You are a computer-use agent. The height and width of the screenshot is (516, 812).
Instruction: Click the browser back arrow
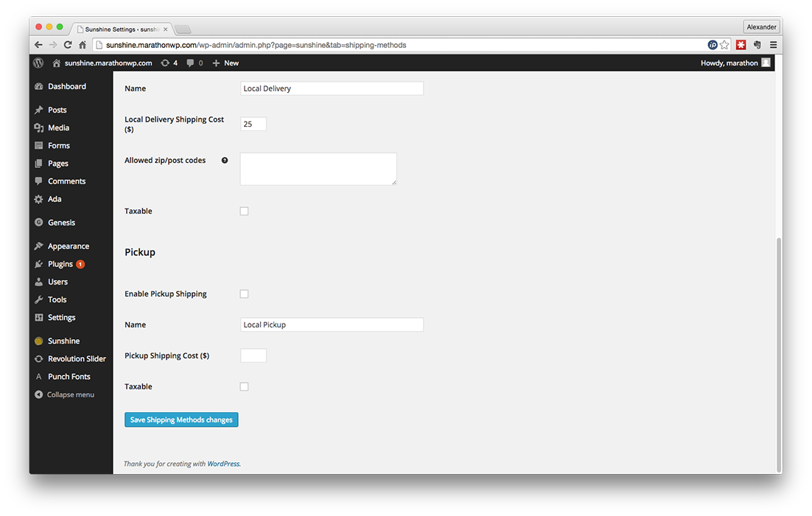(38, 45)
